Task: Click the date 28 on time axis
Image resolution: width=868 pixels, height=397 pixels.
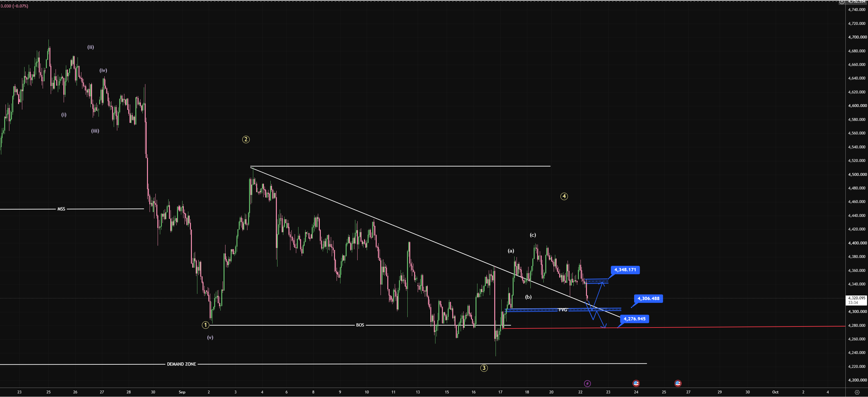Action: click(128, 392)
